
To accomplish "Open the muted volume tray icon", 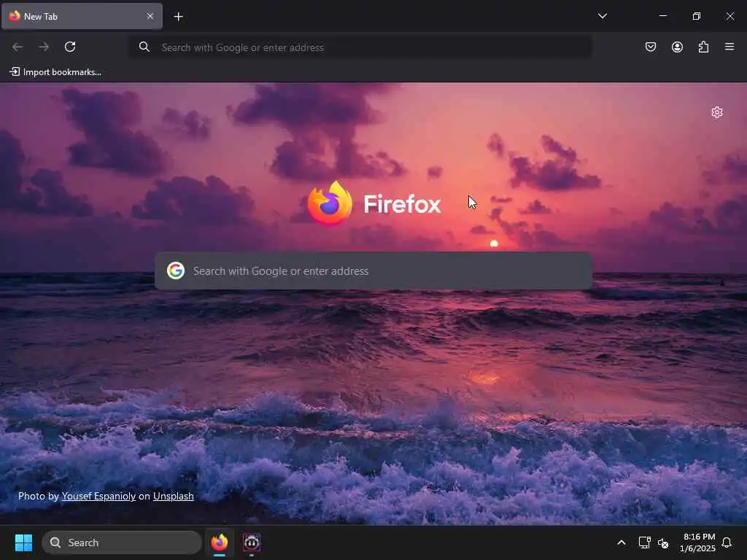I will (x=663, y=542).
